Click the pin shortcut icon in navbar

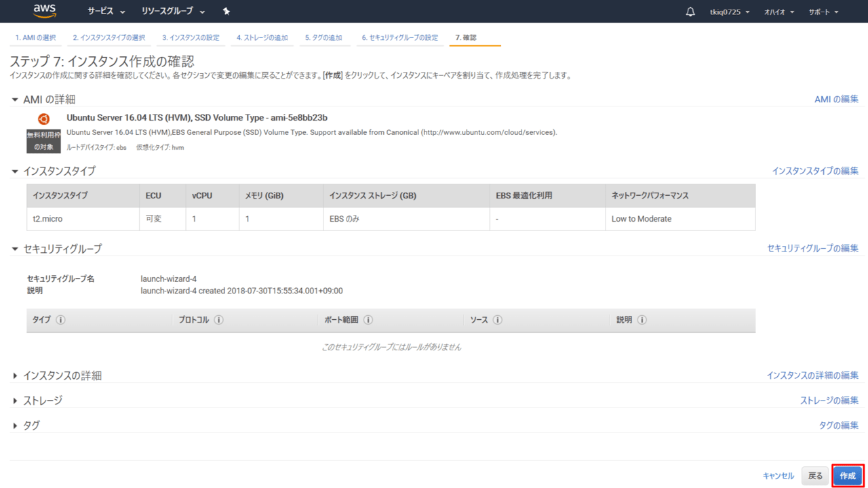226,12
